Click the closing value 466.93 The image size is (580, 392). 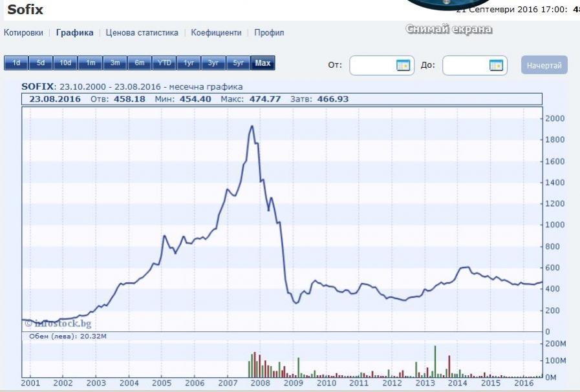coord(333,99)
